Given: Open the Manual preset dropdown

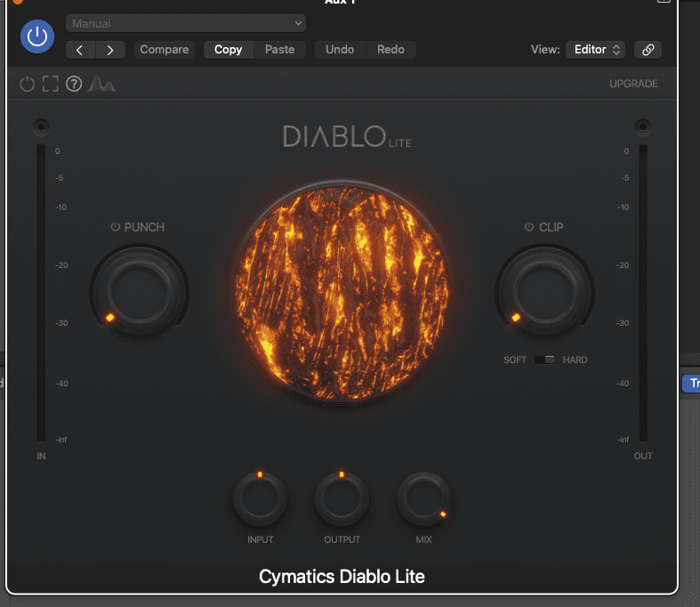Looking at the screenshot, I should (x=186, y=23).
